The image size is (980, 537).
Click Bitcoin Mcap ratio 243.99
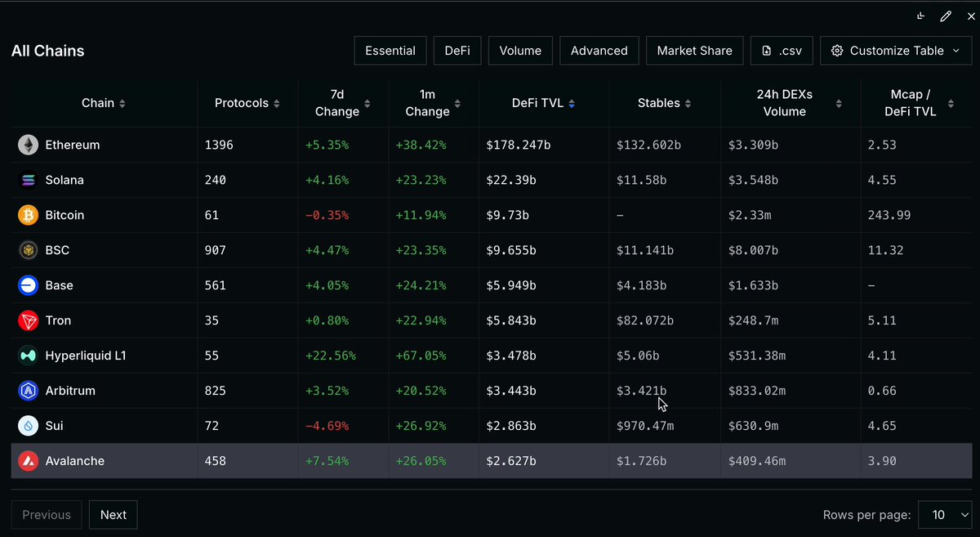889,215
